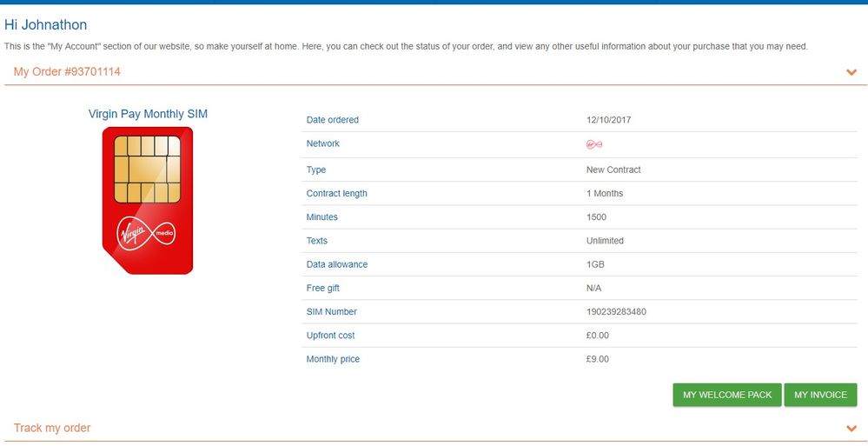
Task: Select the 1 Months value
Action: tap(605, 193)
